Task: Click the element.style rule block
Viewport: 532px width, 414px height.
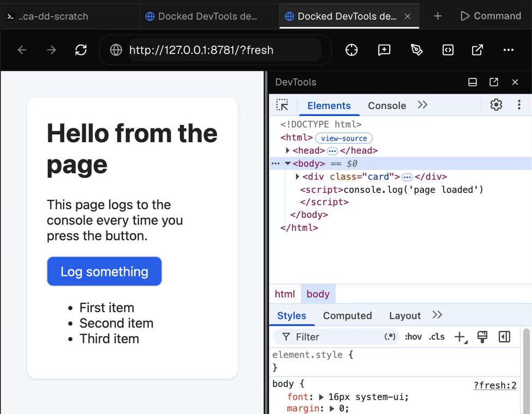Action: pyautogui.click(x=395, y=361)
